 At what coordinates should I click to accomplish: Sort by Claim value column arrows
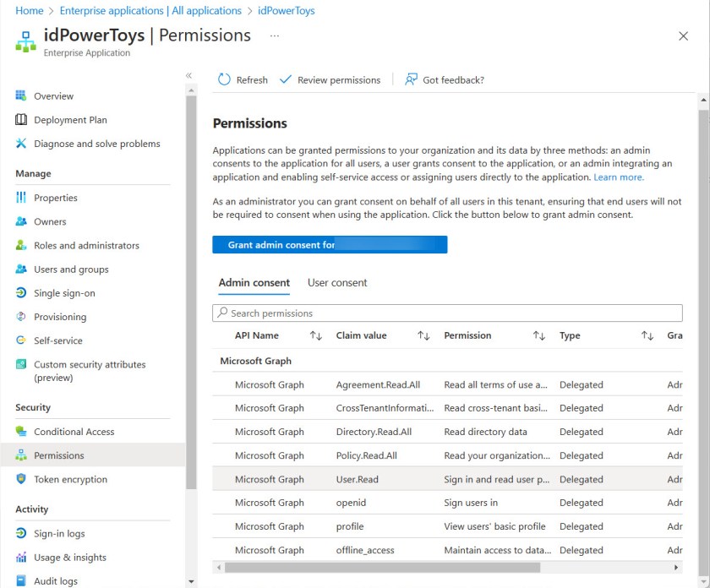(423, 335)
